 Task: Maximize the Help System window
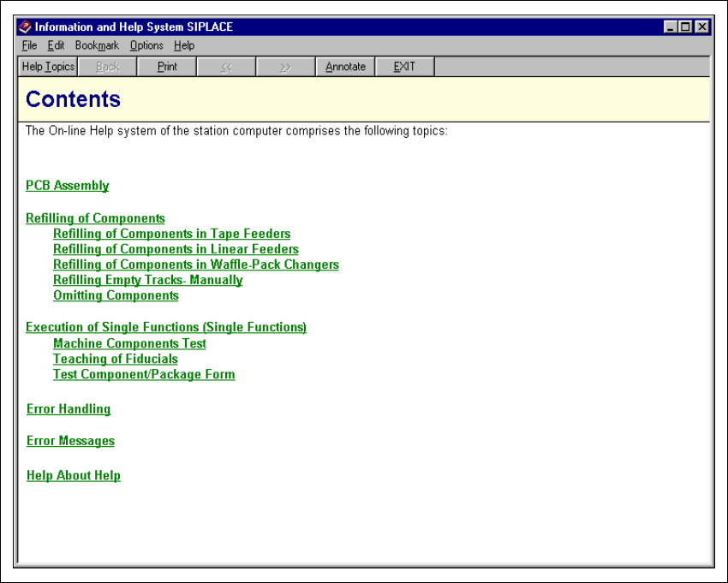coord(685,27)
